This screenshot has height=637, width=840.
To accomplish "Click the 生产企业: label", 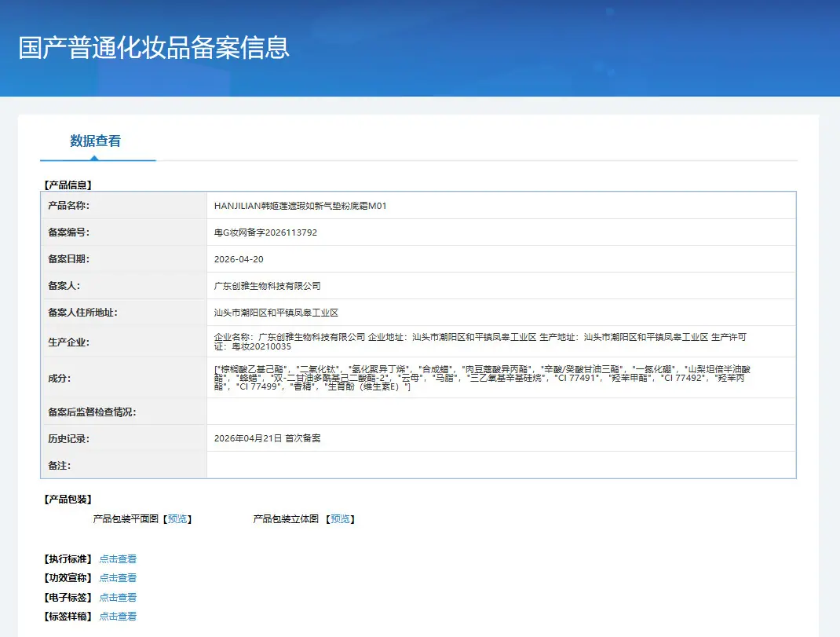I will [69, 342].
